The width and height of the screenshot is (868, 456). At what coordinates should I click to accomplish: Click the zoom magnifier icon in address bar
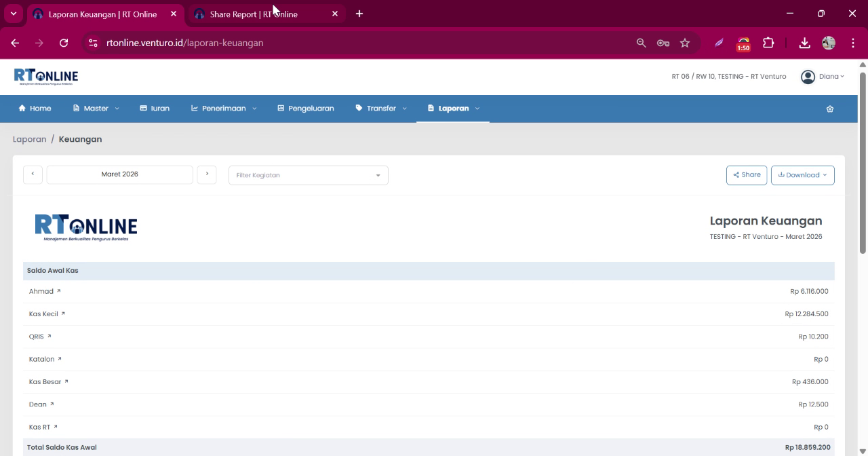(x=641, y=43)
